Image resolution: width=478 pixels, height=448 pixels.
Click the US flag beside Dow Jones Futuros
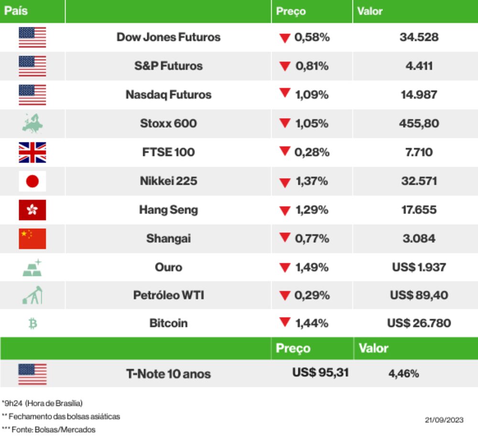pos(33,37)
